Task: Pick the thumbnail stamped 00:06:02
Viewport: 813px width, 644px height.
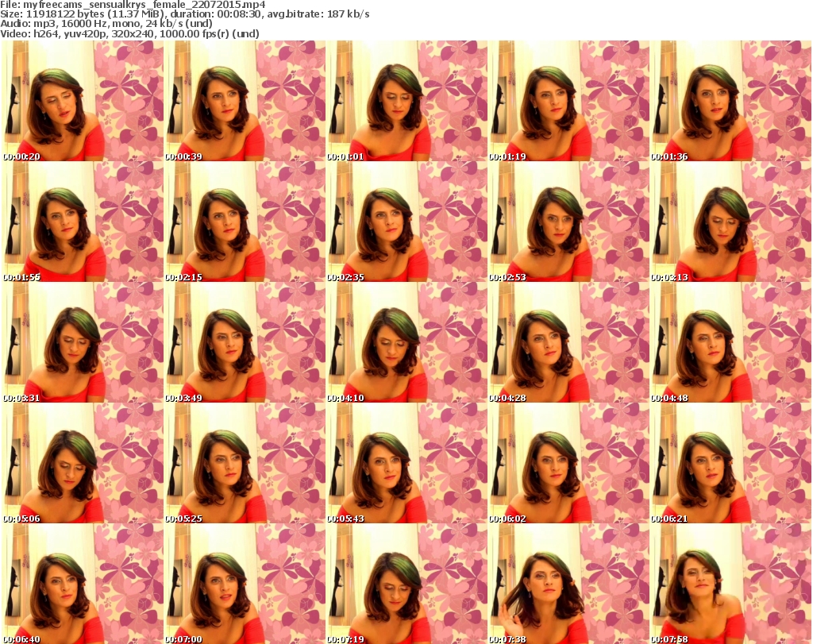Action: pos(568,464)
